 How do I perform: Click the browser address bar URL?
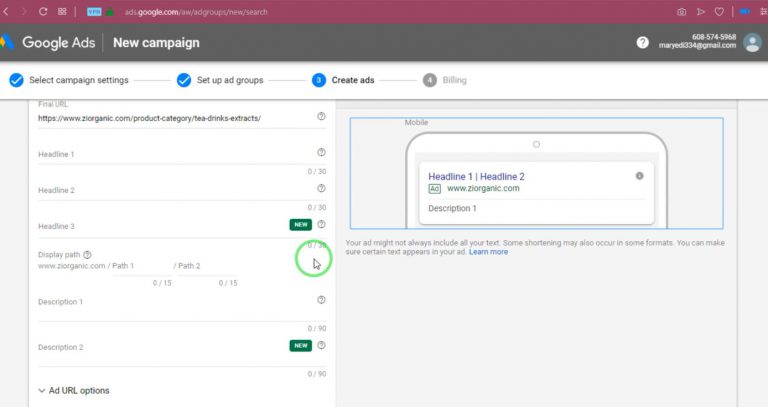(x=196, y=12)
